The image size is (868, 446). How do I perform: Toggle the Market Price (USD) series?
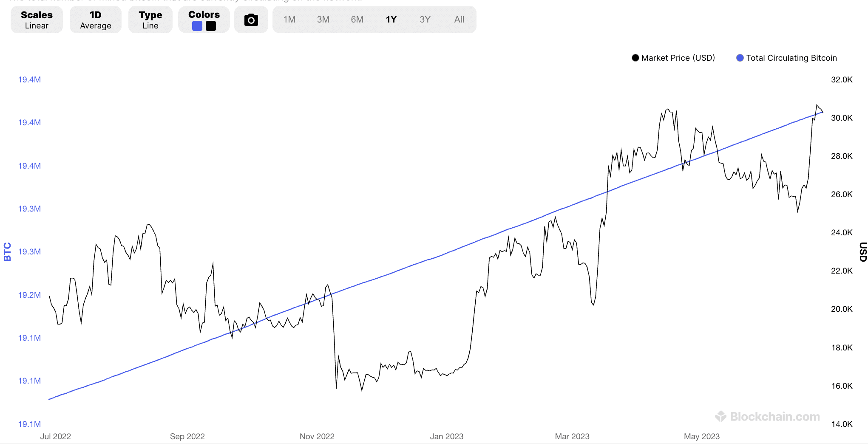click(x=673, y=58)
